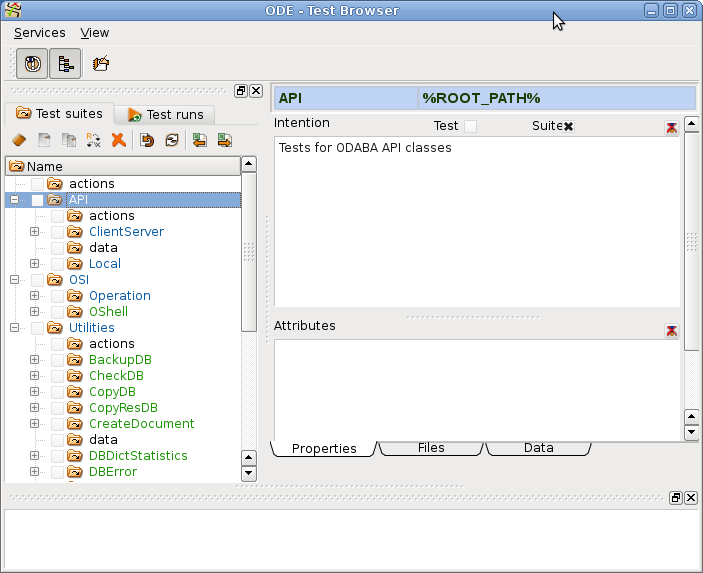Toggle the Suite checkbox
The width and height of the screenshot is (703, 573).
[568, 126]
